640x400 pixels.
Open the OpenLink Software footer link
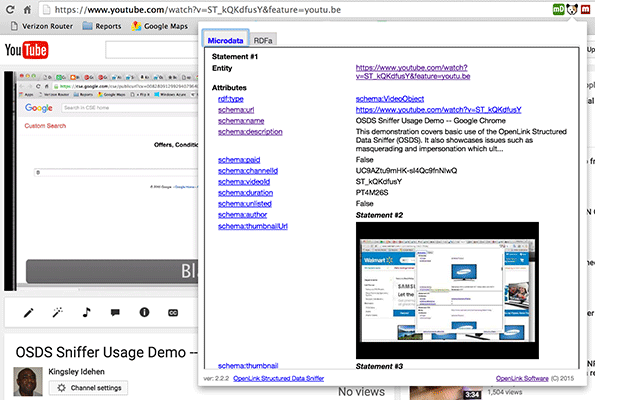[x=522, y=378]
